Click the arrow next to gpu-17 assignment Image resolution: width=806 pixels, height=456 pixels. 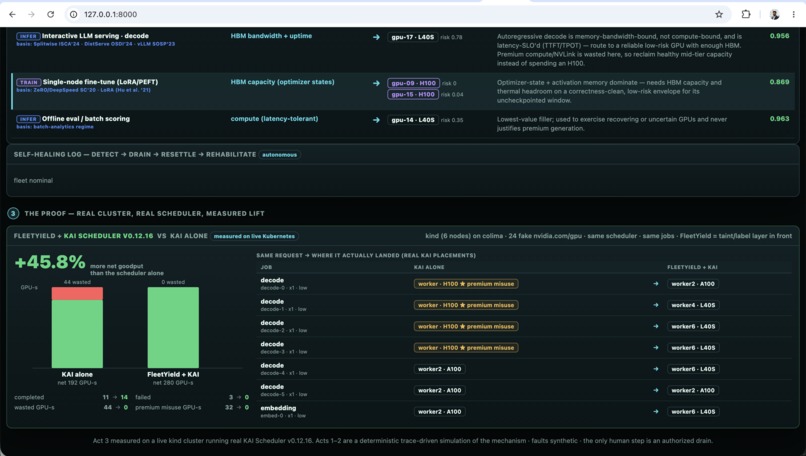376,37
